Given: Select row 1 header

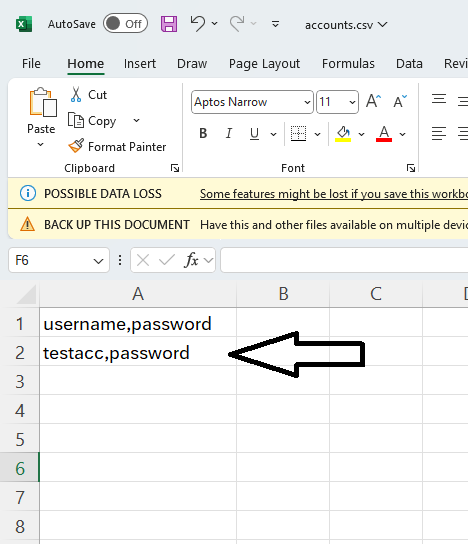Looking at the screenshot, I should (20, 323).
